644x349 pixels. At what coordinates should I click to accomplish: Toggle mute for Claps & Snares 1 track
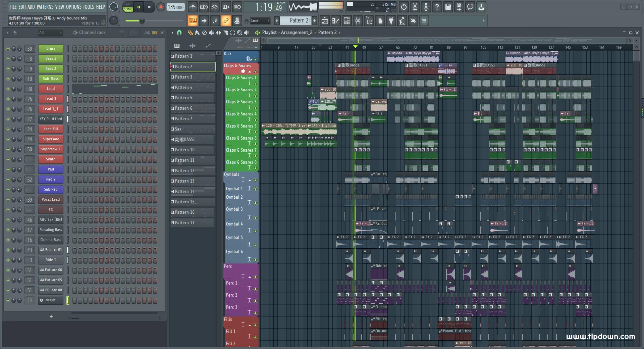[255, 84]
